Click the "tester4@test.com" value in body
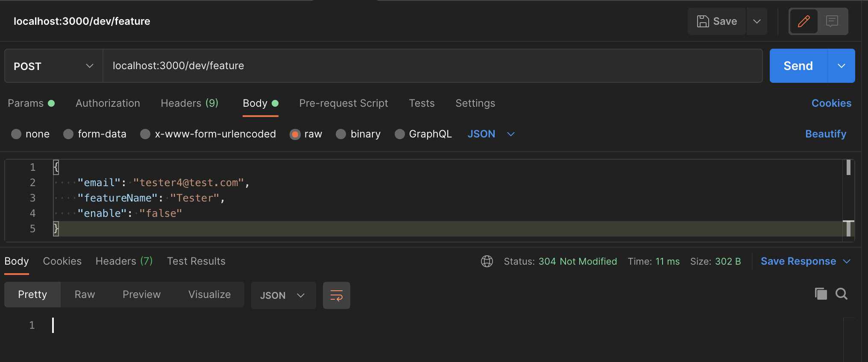The height and width of the screenshot is (362, 868). coord(188,183)
